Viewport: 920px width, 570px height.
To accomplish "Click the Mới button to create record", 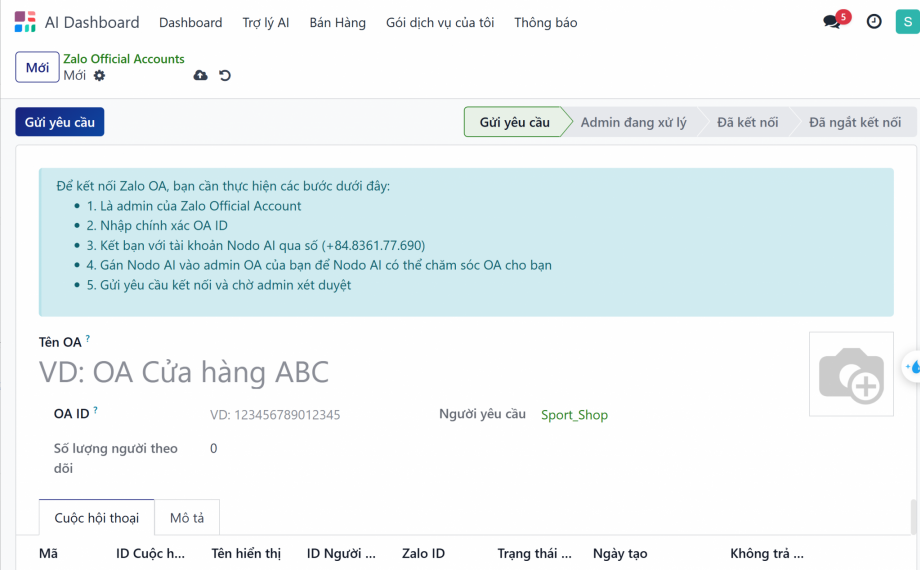I will (37, 67).
